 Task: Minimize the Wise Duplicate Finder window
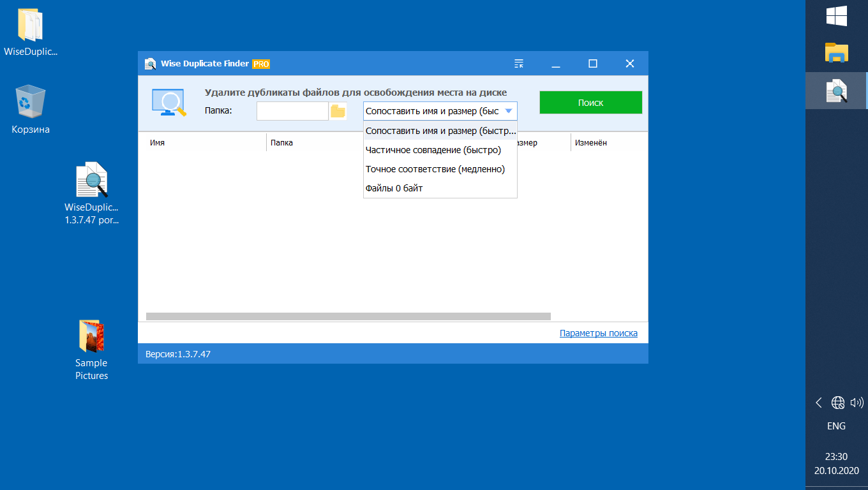click(556, 64)
